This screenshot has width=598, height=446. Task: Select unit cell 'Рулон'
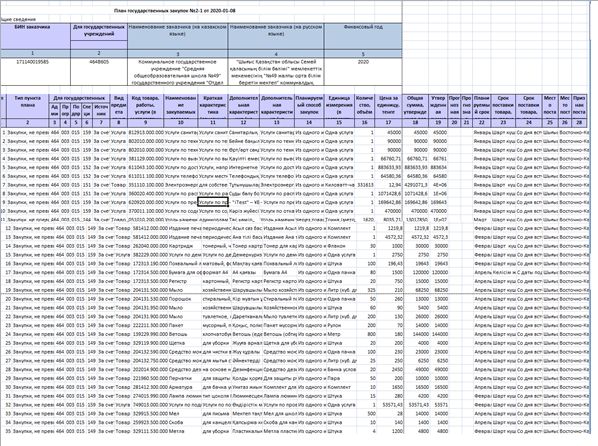click(x=342, y=325)
